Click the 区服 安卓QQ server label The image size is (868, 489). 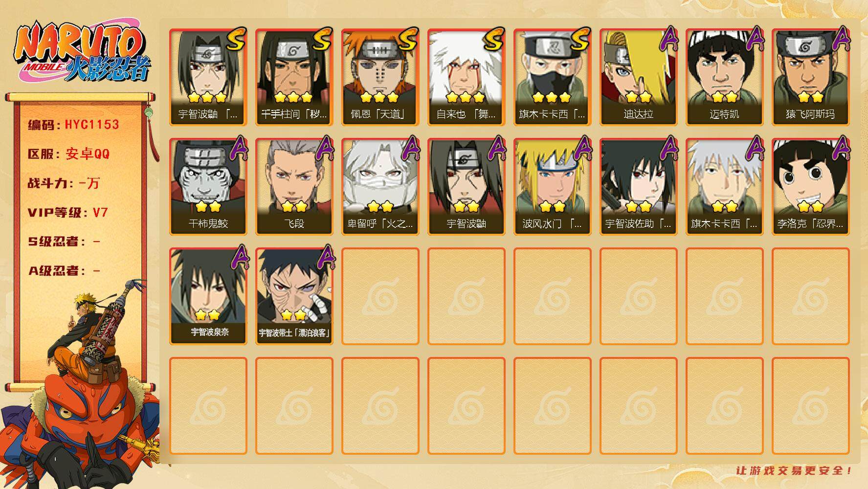[x=68, y=154]
